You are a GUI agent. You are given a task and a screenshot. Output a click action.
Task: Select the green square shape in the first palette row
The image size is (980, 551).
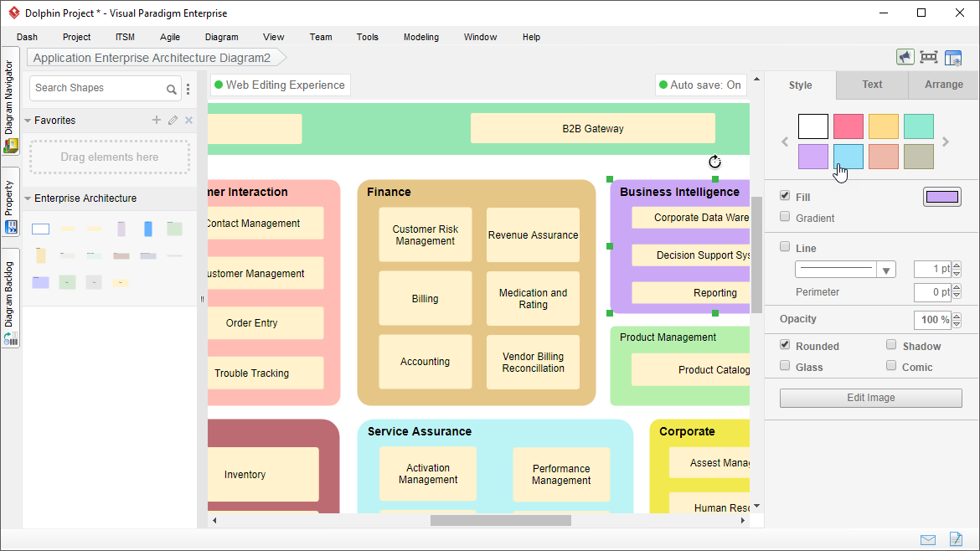click(175, 229)
